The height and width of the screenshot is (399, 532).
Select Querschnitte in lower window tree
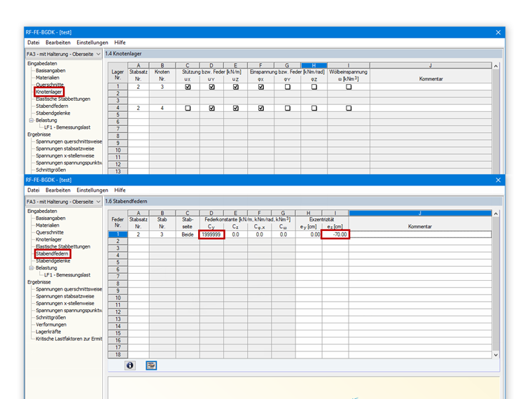[50, 232]
